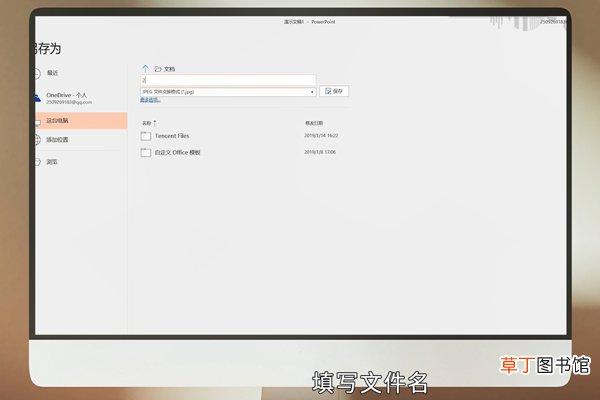Click the 最近 clock icon

[x=37, y=73]
